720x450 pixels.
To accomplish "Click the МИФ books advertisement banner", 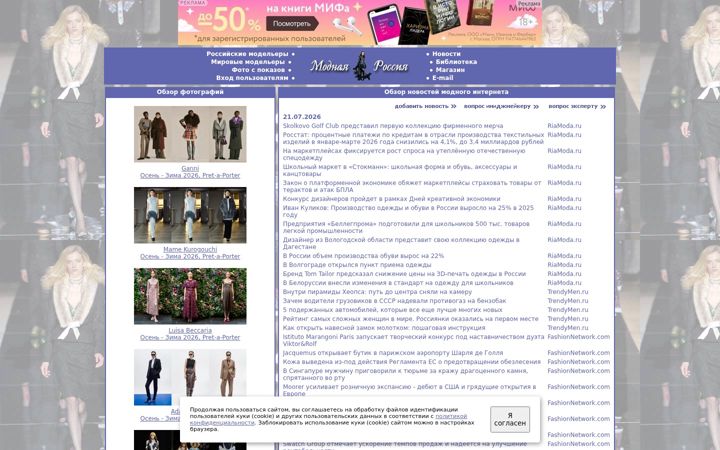I will click(x=360, y=22).
